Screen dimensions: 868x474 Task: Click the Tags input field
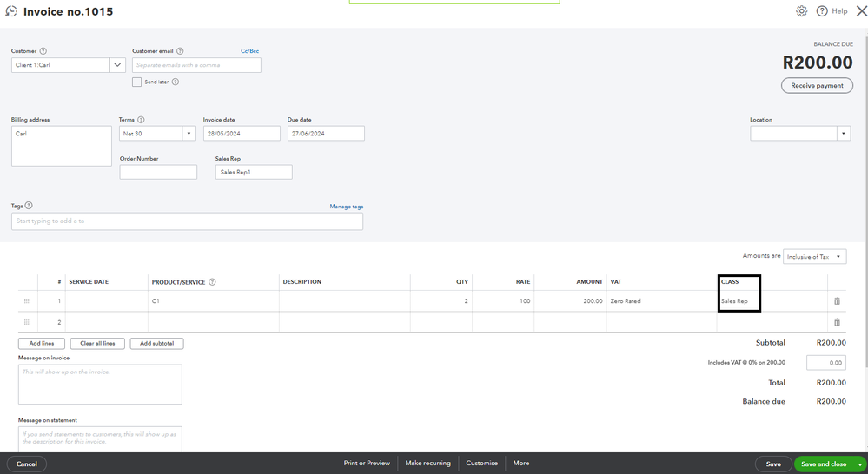(187, 221)
